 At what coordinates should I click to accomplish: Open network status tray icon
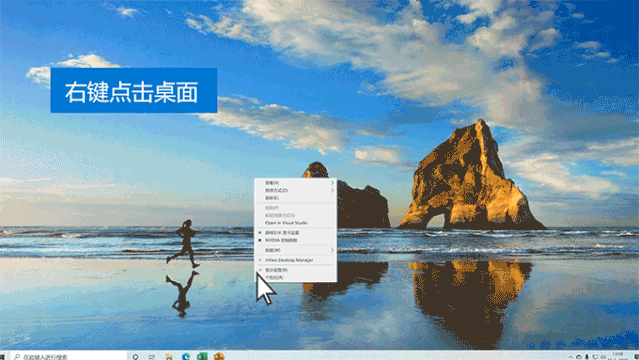coord(595,357)
